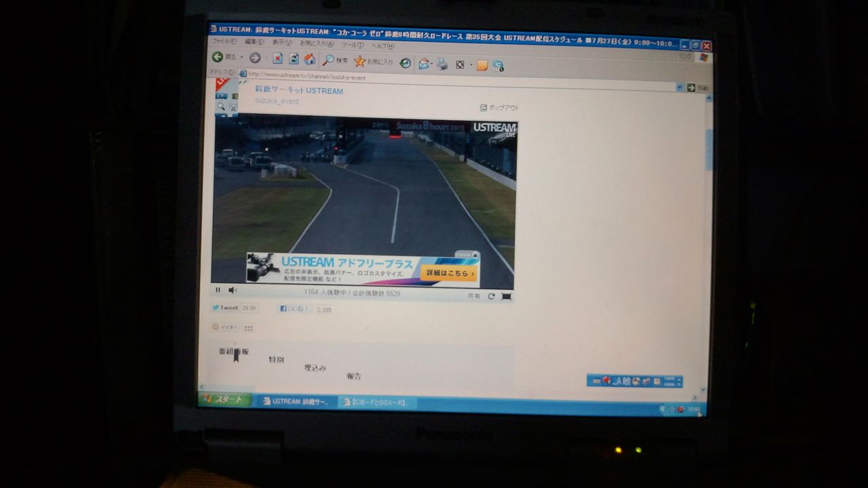Select the 番組情報 tab
Image resolution: width=868 pixels, height=488 pixels.
click(234, 351)
